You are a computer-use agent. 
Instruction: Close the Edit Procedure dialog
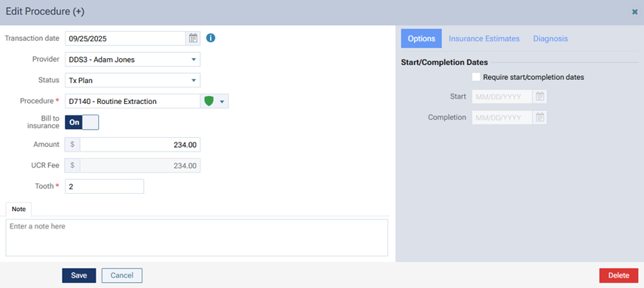(634, 12)
